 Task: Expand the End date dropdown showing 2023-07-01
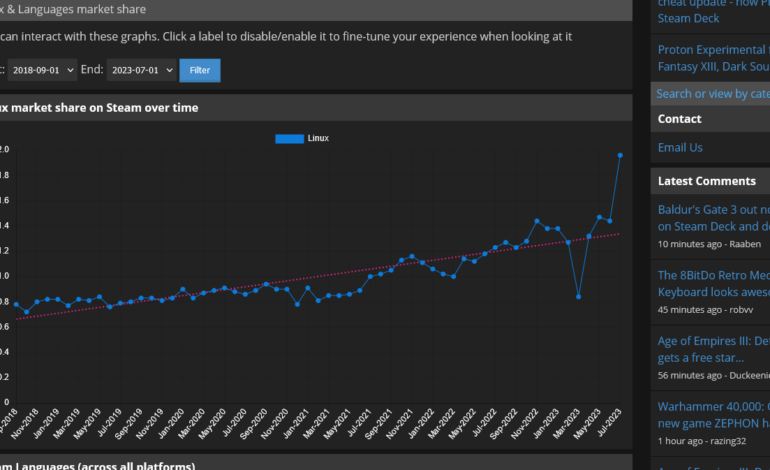click(x=141, y=70)
